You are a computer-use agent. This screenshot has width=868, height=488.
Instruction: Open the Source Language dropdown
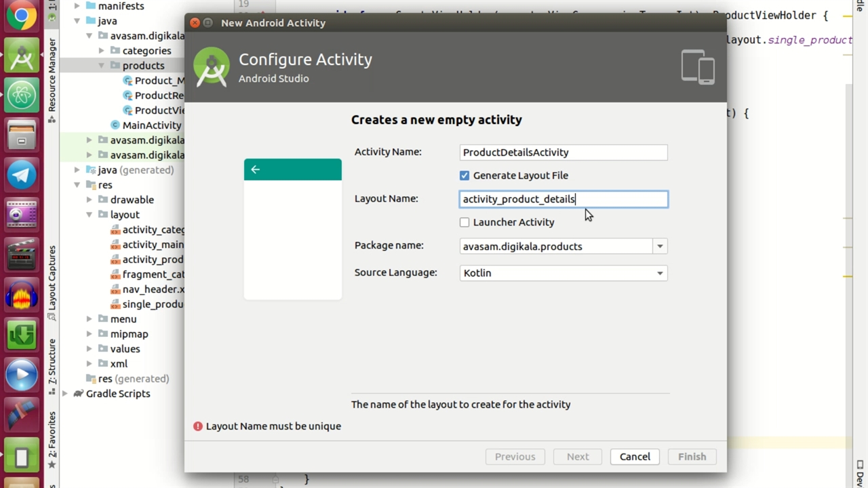tap(659, 273)
